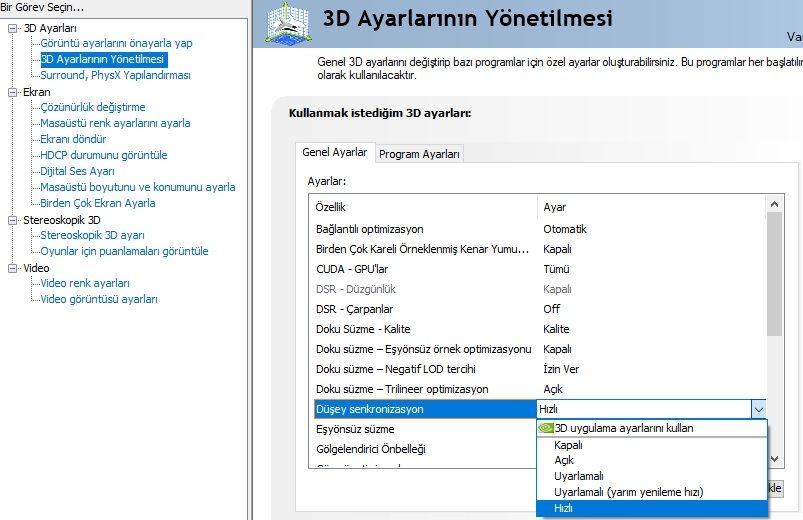The width and height of the screenshot is (803, 520).
Task: Click the NVIDIA icon in dropdown list
Action: tap(546, 428)
